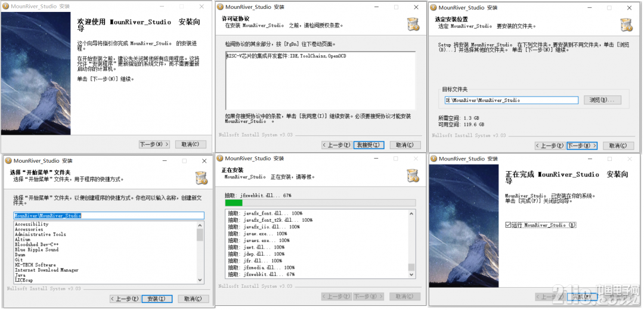Click 下一步(N) in the welcome window

(154, 144)
